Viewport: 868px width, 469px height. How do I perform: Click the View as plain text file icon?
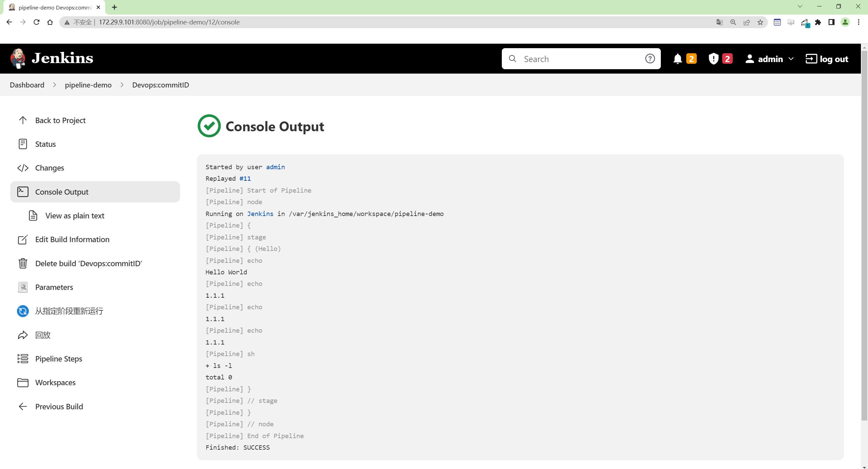click(33, 216)
